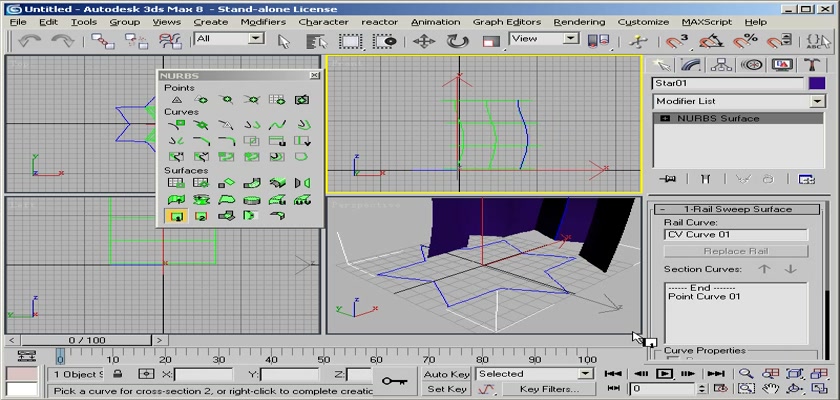Move section curve up with arrow button
Screen dimensions: 840x400
764,269
